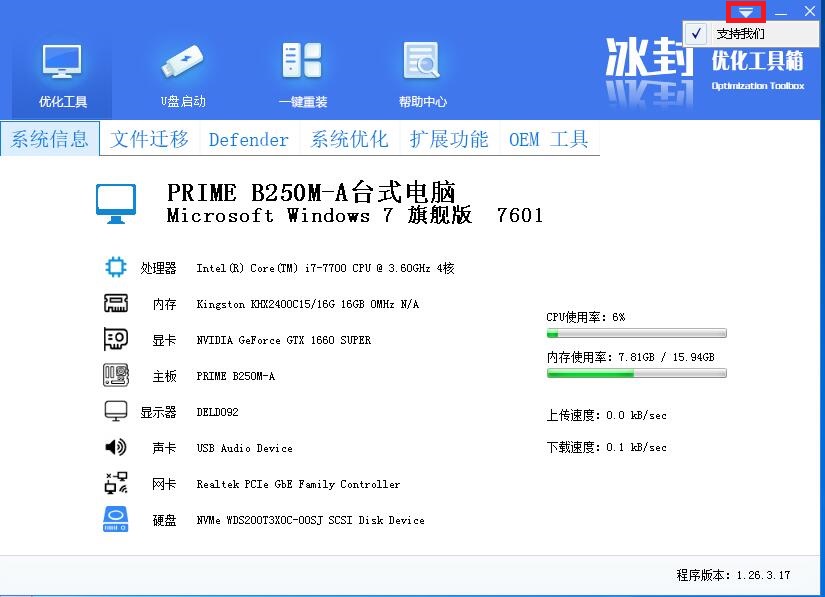
Task: Collapse the title bar dropdown arrow menu
Action: coord(746,12)
